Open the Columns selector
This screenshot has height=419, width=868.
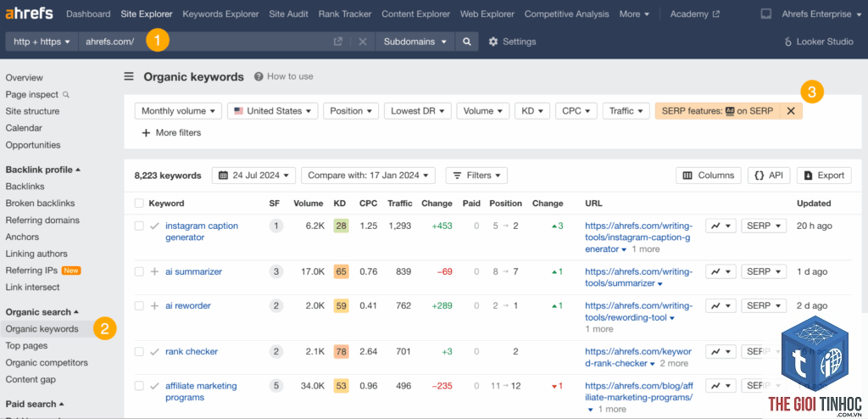(709, 175)
